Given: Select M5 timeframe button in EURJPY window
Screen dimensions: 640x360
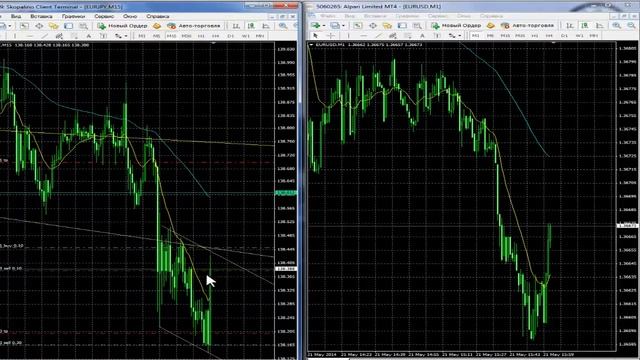Looking at the screenshot, I should click(x=156, y=36).
